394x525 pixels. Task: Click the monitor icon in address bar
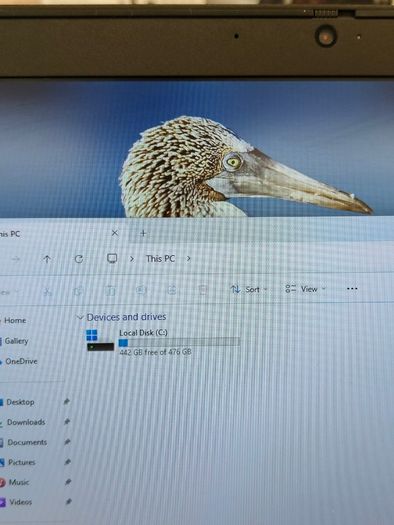point(112,258)
